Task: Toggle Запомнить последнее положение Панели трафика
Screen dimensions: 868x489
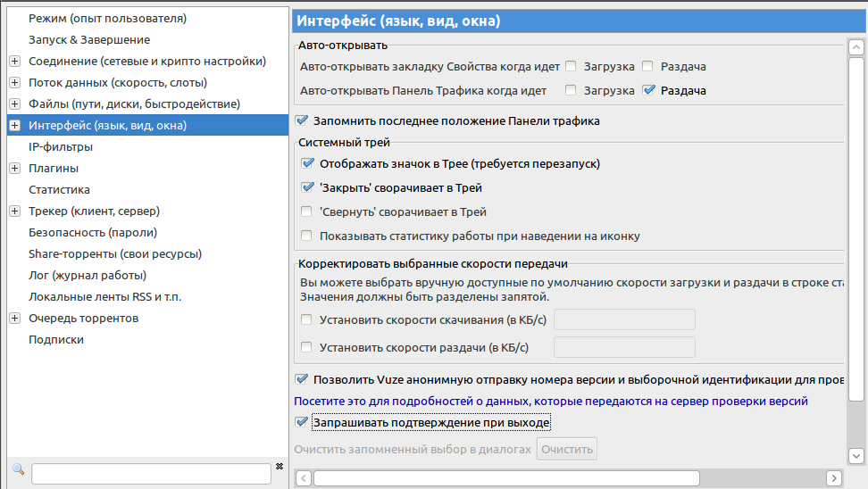Action: point(302,120)
